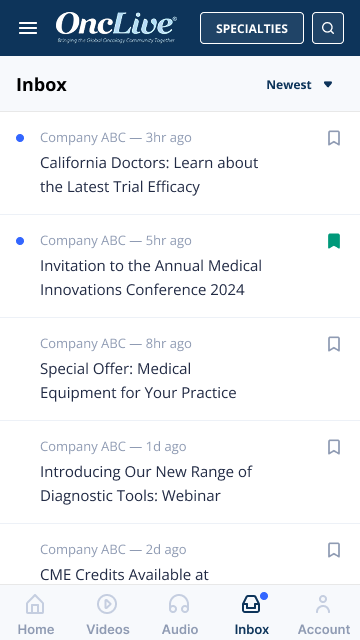Expand the Newest sort dropdown
The height and width of the screenshot is (640, 360).
click(x=300, y=84)
